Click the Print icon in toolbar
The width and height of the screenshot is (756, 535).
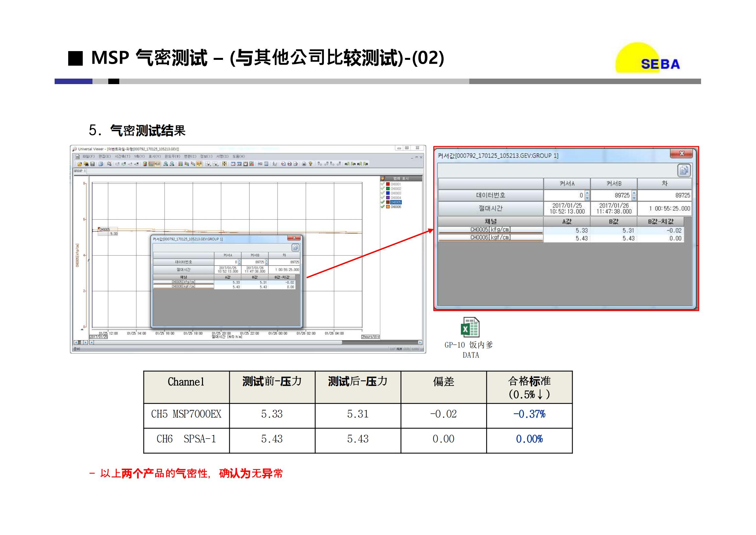[304, 164]
